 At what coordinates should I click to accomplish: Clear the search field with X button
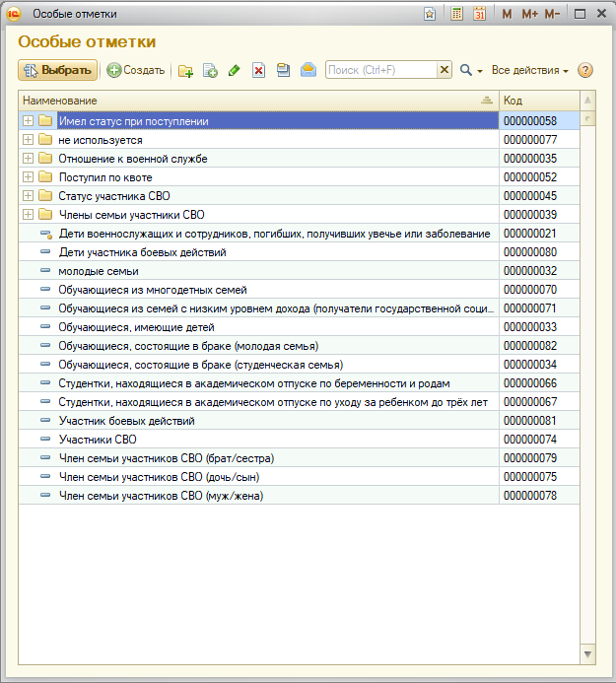445,70
